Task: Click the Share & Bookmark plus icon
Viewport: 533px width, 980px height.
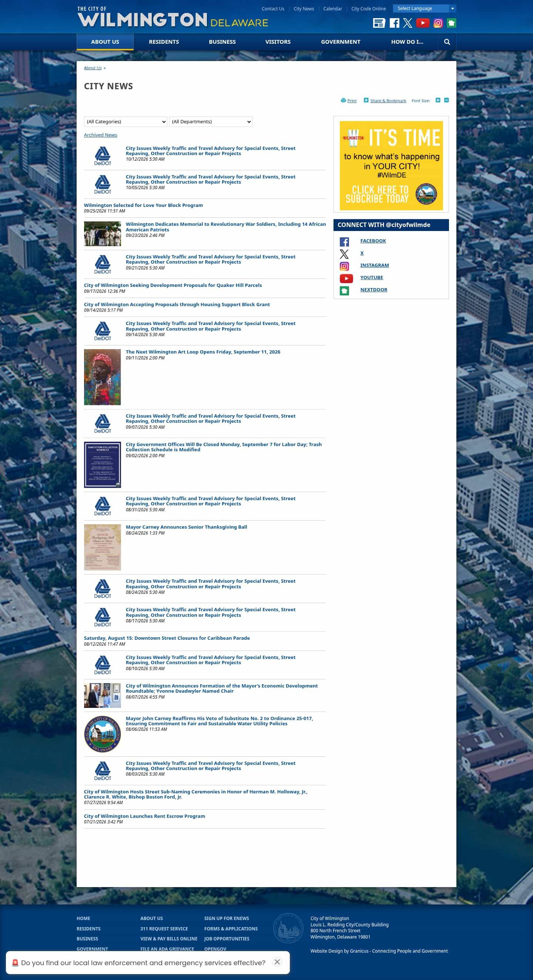Action: tap(366, 100)
